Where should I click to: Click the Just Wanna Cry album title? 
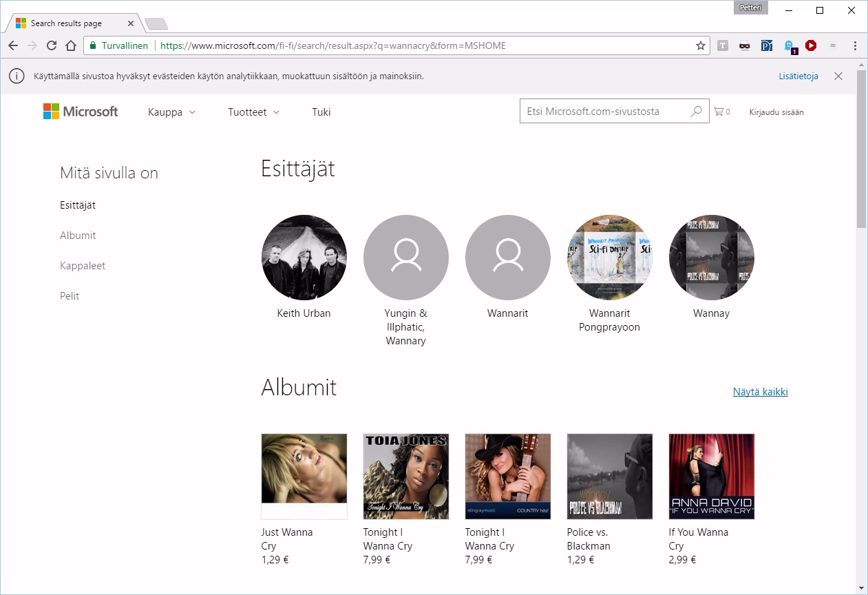[x=287, y=539]
